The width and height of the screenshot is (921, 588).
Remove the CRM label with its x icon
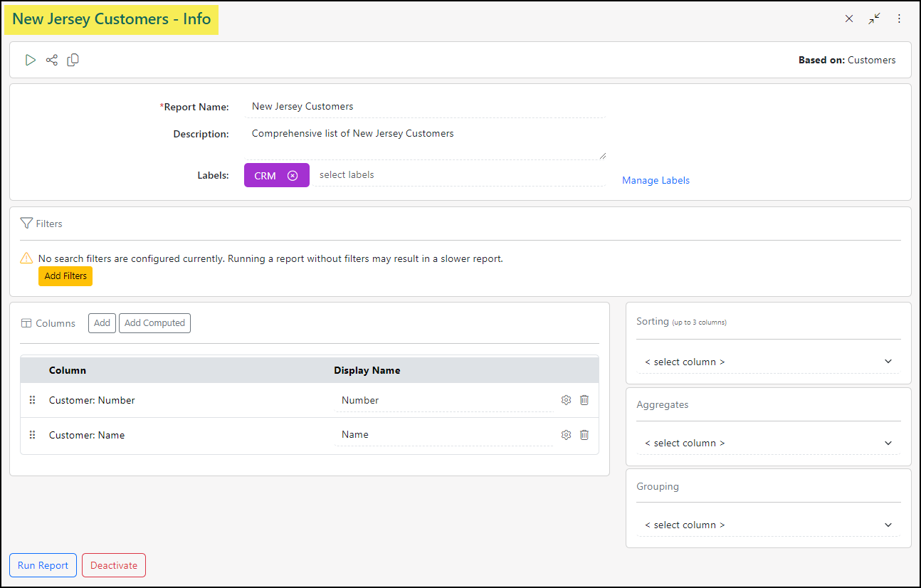(293, 176)
